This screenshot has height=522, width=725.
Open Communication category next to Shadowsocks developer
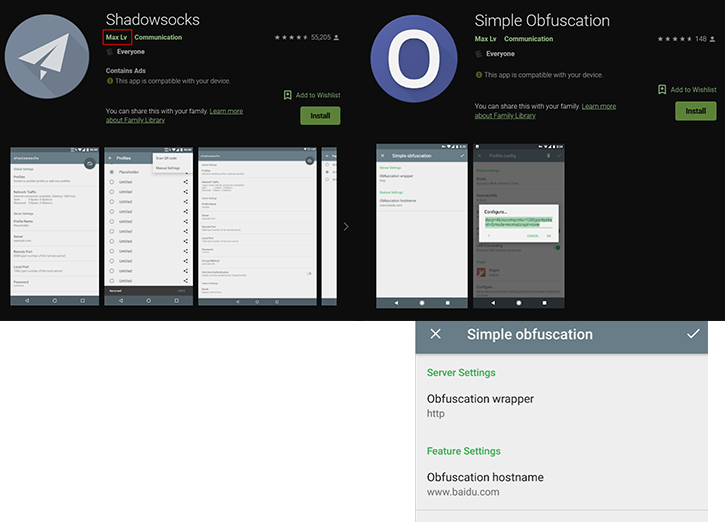[x=158, y=38]
